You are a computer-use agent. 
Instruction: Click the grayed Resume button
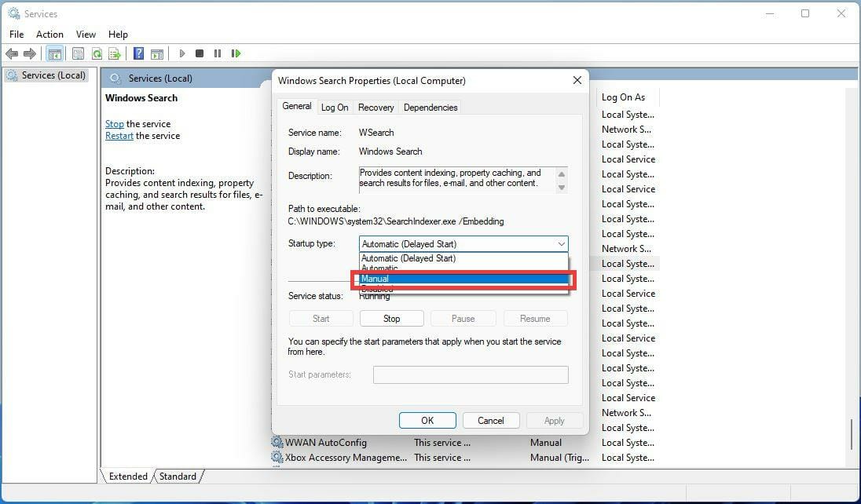click(535, 319)
